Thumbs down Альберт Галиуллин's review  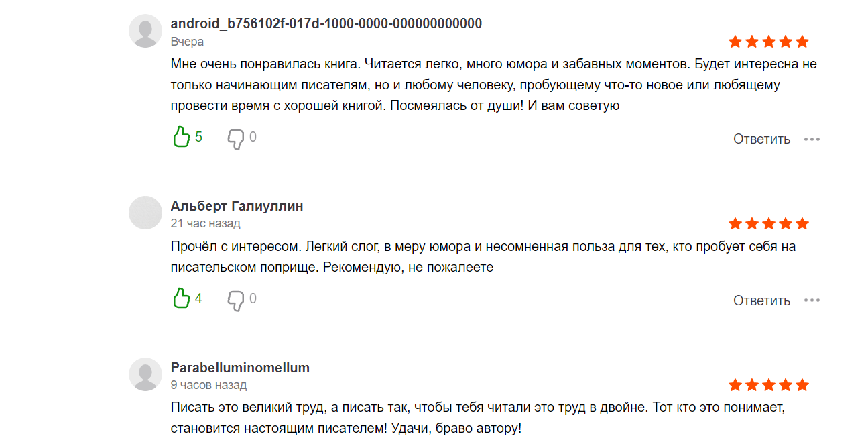point(235,300)
